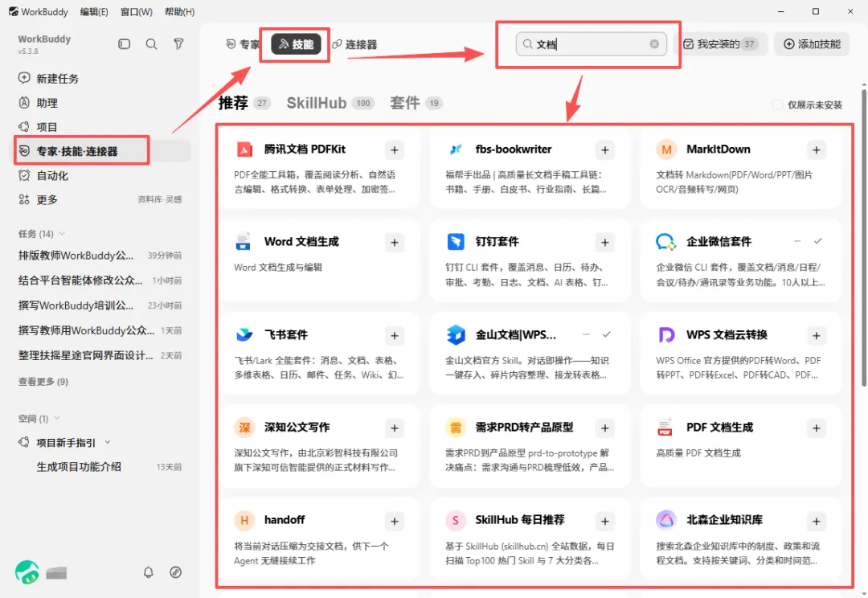Click the 我安装的 button

pyautogui.click(x=719, y=43)
